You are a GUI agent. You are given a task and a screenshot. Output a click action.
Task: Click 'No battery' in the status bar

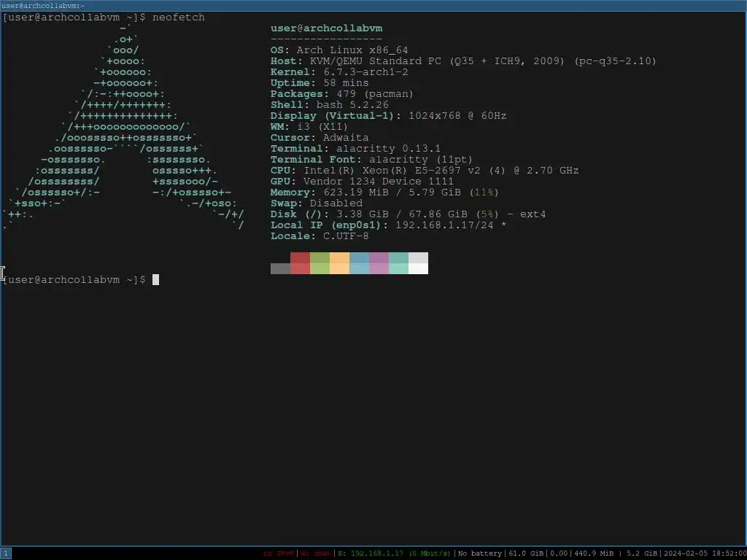(x=480, y=553)
